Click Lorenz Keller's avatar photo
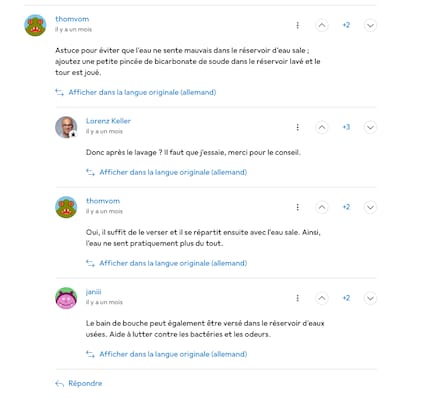Image resolution: width=430 pixels, height=398 pixels. point(66,127)
